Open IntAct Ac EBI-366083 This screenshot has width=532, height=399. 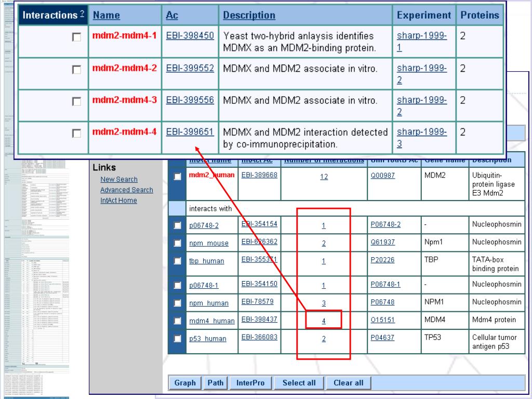(x=259, y=337)
